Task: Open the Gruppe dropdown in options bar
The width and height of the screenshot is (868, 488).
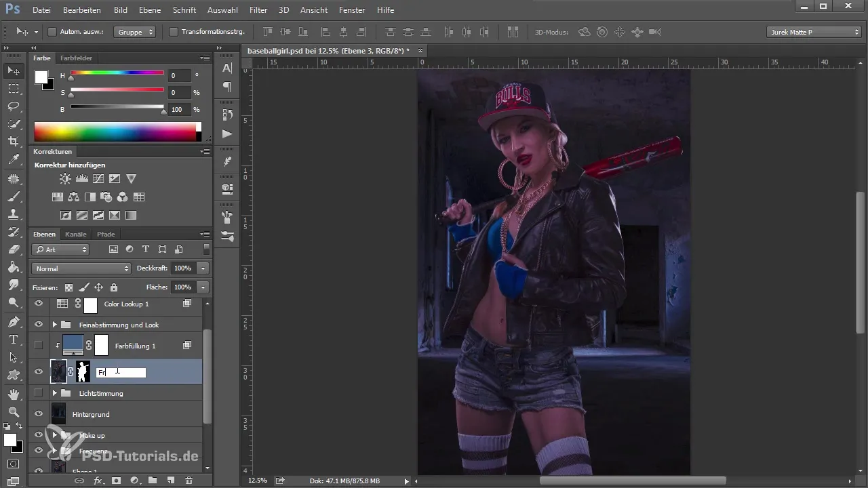Action: [134, 32]
